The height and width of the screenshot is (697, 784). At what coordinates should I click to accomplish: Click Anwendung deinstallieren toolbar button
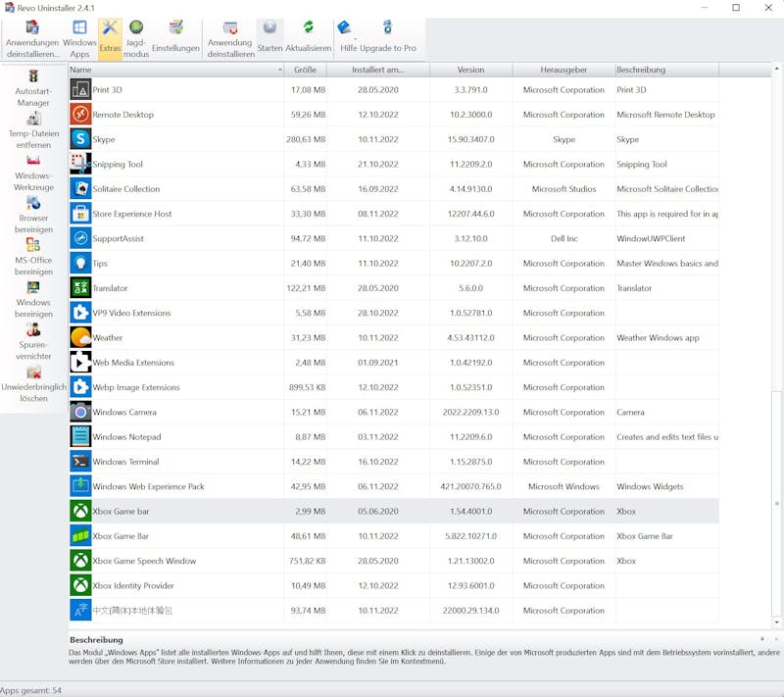coord(230,39)
